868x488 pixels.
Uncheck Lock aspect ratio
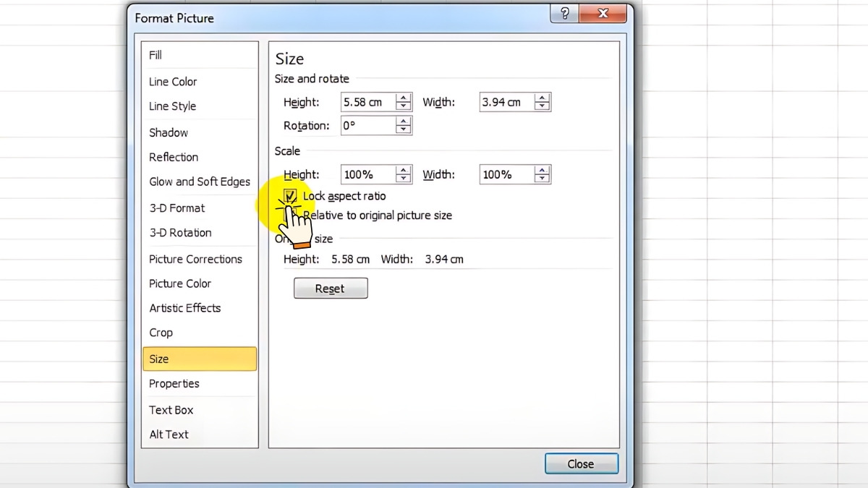tap(289, 196)
